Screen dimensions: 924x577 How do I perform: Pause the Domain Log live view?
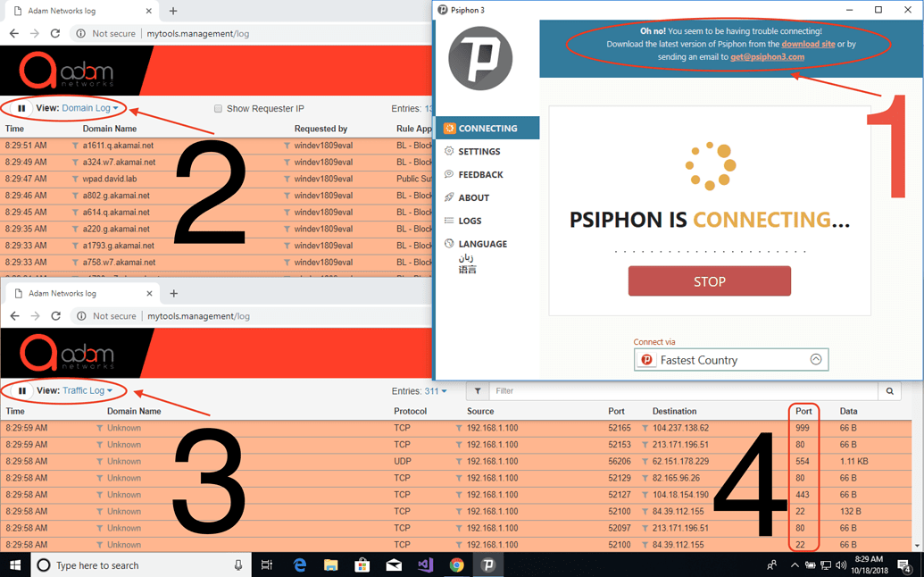tap(21, 108)
